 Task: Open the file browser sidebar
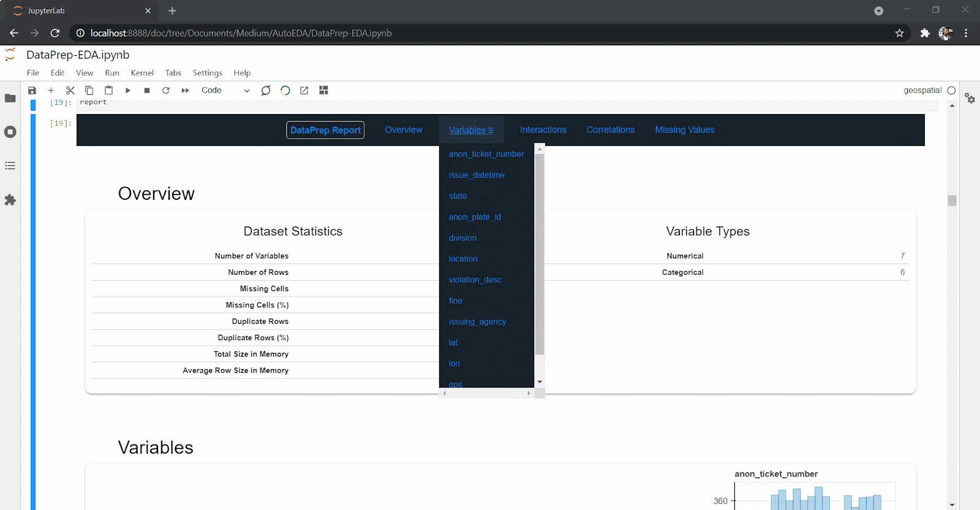coord(10,98)
